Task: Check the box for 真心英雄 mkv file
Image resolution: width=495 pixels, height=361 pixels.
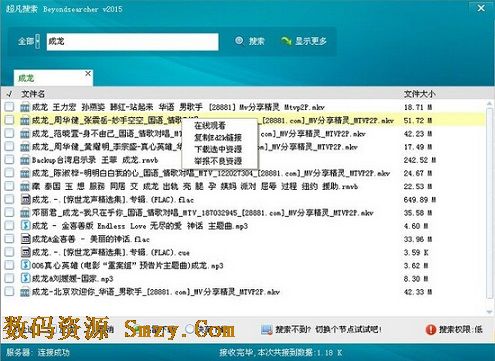Action: pyautogui.click(x=9, y=147)
